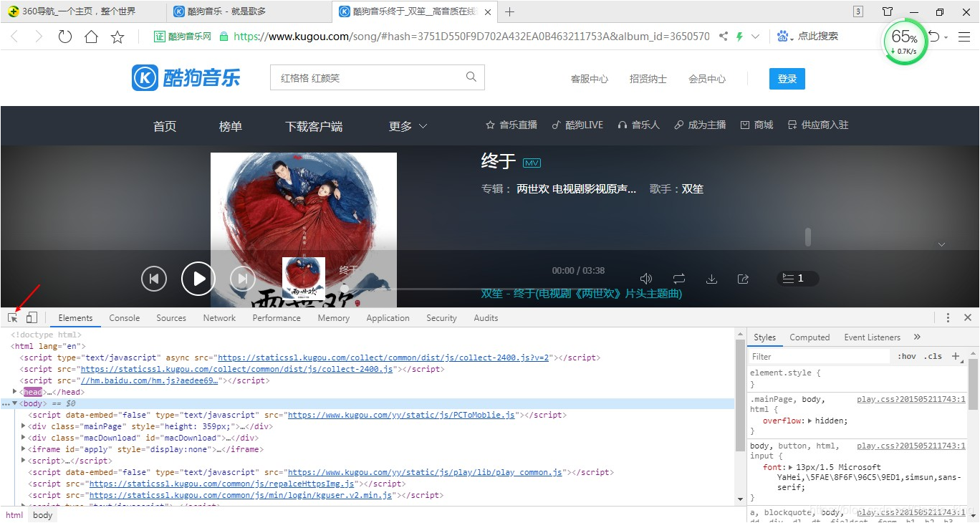Open DevTools more options menu

point(948,317)
